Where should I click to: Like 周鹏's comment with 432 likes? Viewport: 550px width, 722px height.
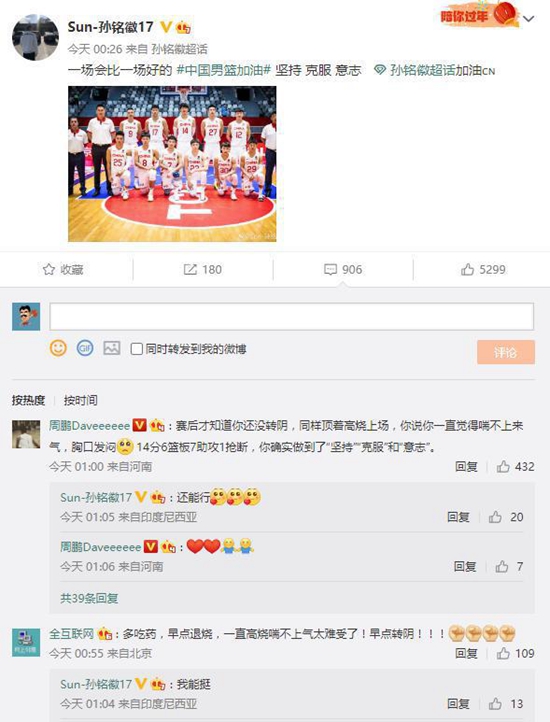point(503,467)
